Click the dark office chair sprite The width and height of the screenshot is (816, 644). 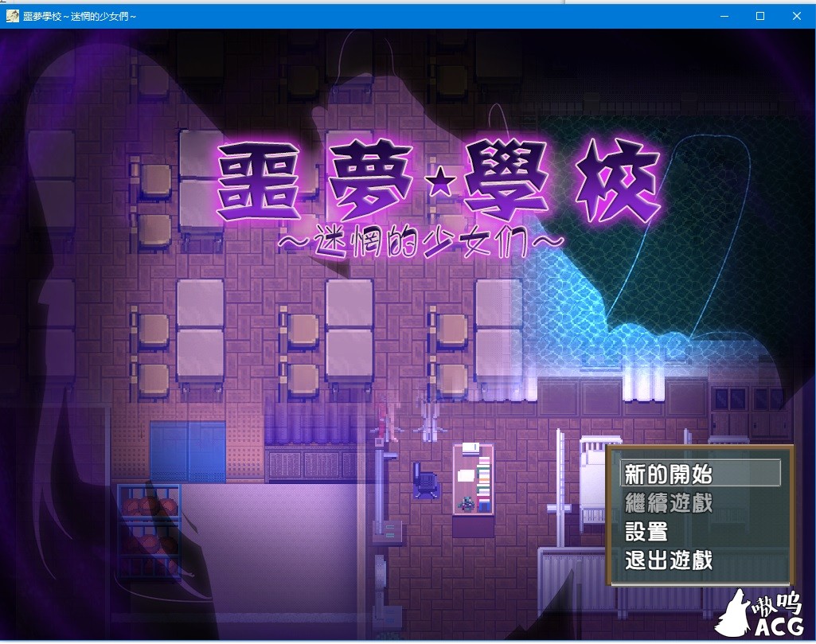(425, 480)
